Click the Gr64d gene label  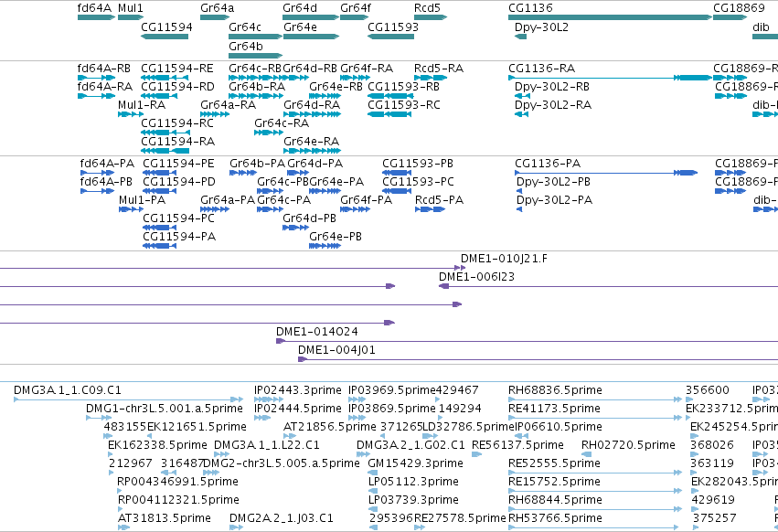(x=300, y=8)
